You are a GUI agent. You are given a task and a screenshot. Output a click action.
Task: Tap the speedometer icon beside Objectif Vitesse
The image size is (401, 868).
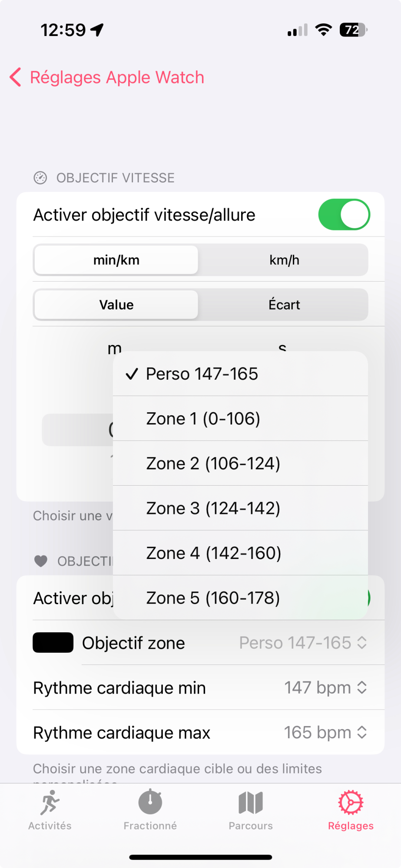[x=40, y=178]
